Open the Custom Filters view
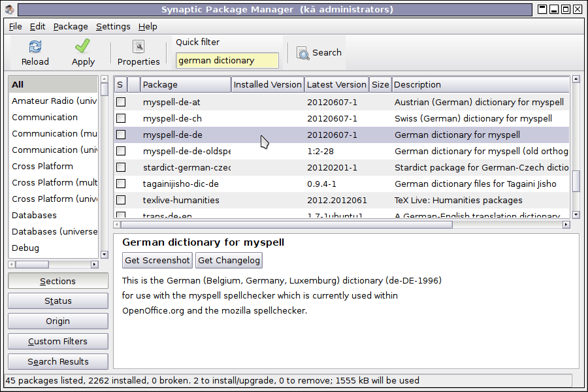 57,341
